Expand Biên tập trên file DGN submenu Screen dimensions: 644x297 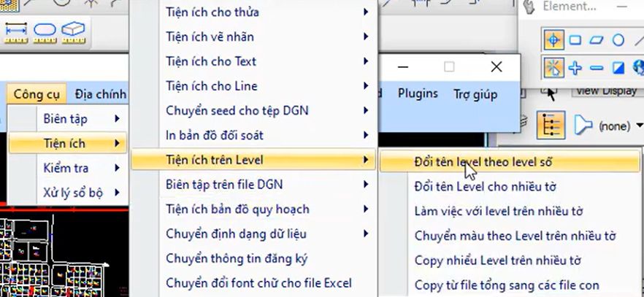(x=253, y=184)
